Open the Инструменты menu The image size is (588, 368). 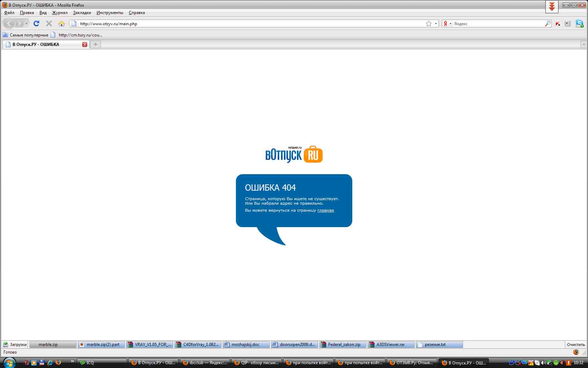(x=110, y=13)
